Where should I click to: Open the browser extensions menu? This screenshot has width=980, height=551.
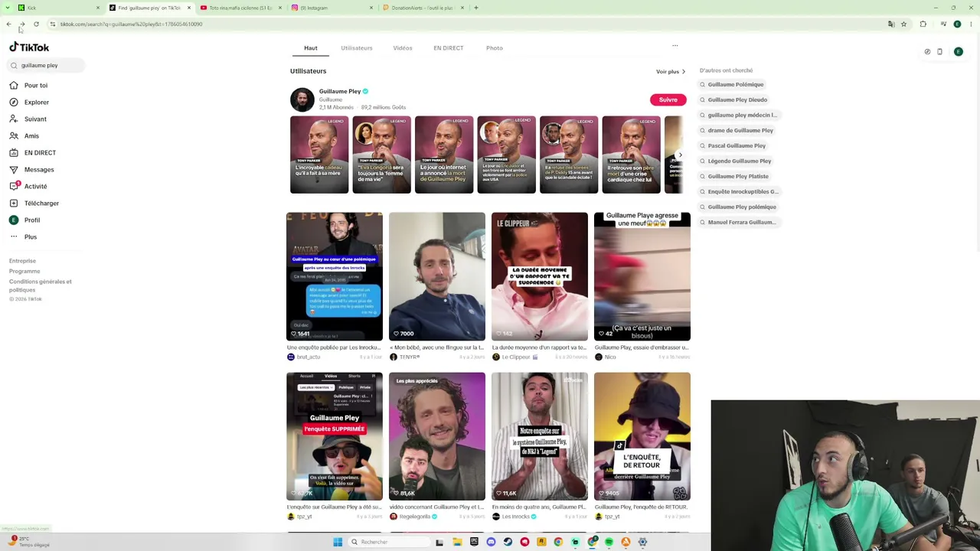(x=923, y=24)
